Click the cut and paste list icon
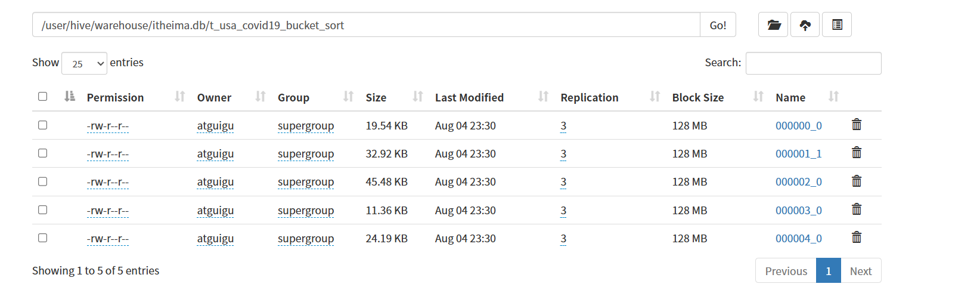 837,24
